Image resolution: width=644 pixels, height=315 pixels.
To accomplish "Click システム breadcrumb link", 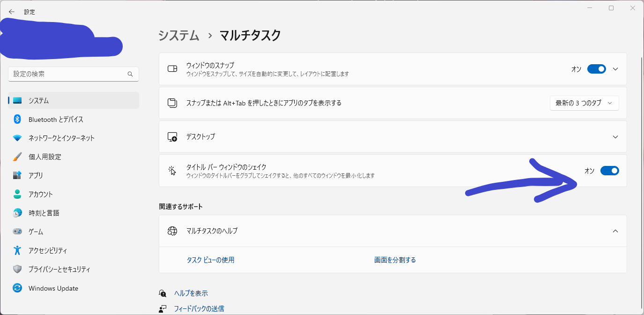I will 179,35.
